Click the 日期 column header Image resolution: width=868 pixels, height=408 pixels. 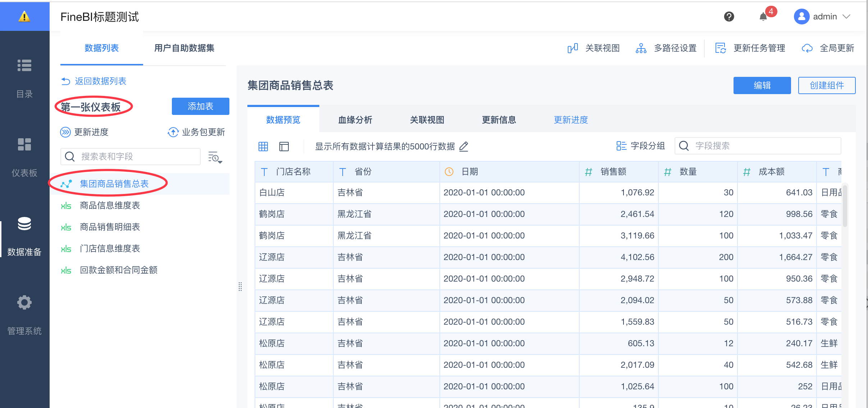pos(510,172)
